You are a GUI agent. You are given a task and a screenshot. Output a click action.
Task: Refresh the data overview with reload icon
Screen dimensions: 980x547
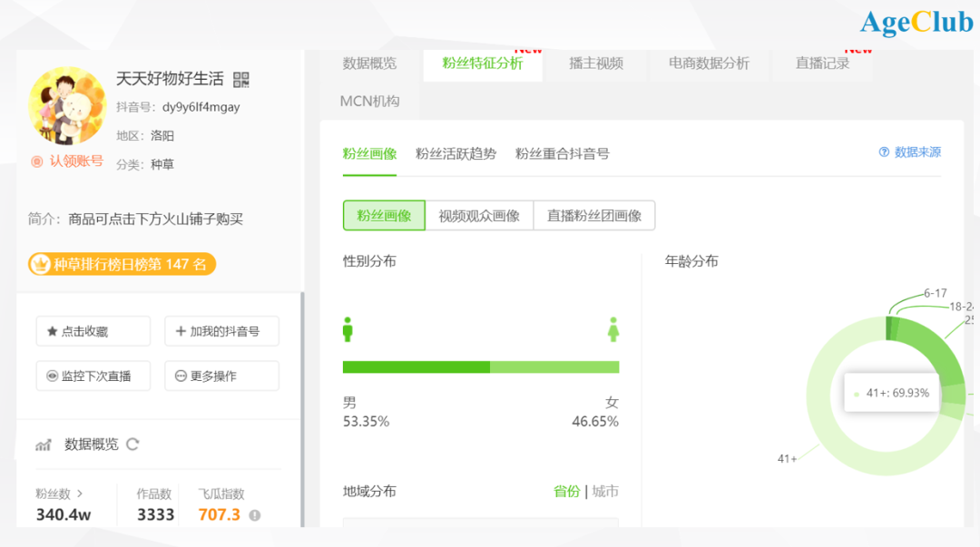[x=132, y=444]
